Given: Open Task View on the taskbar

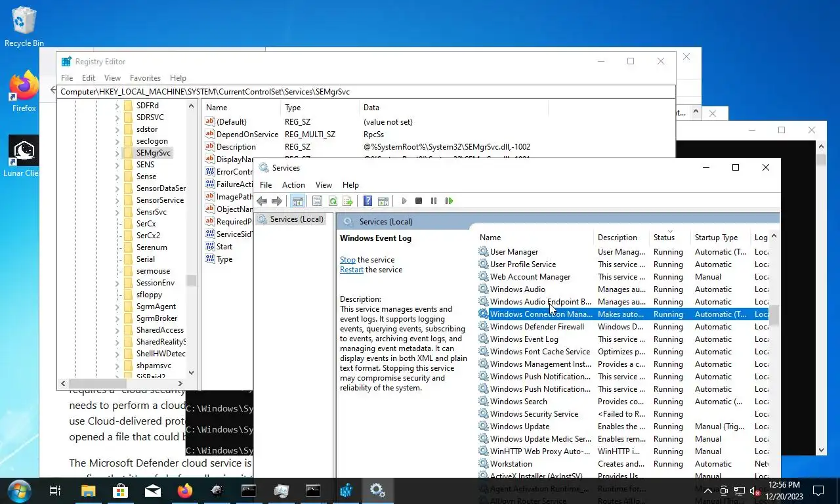Looking at the screenshot, I should [x=55, y=490].
